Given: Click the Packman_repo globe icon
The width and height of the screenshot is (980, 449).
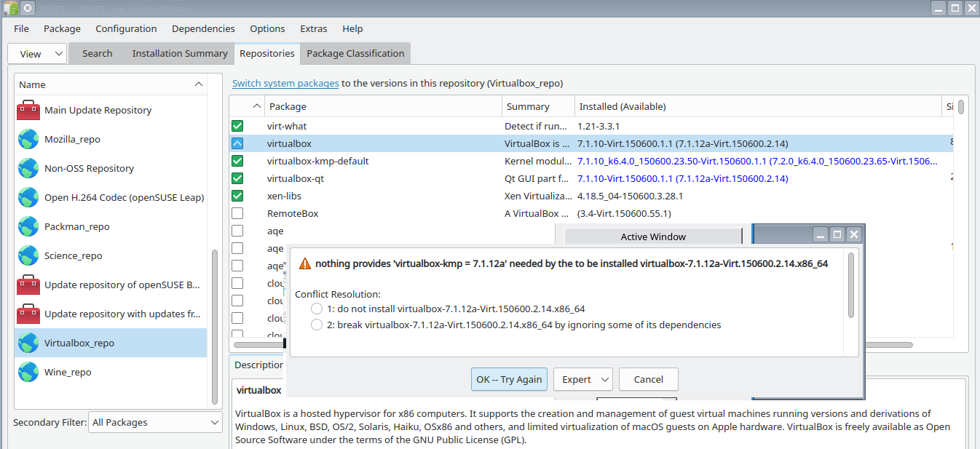Looking at the screenshot, I should coord(28,226).
